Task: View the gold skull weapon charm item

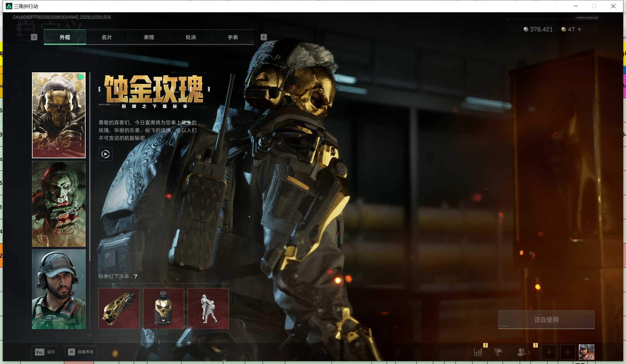Action: click(x=119, y=308)
